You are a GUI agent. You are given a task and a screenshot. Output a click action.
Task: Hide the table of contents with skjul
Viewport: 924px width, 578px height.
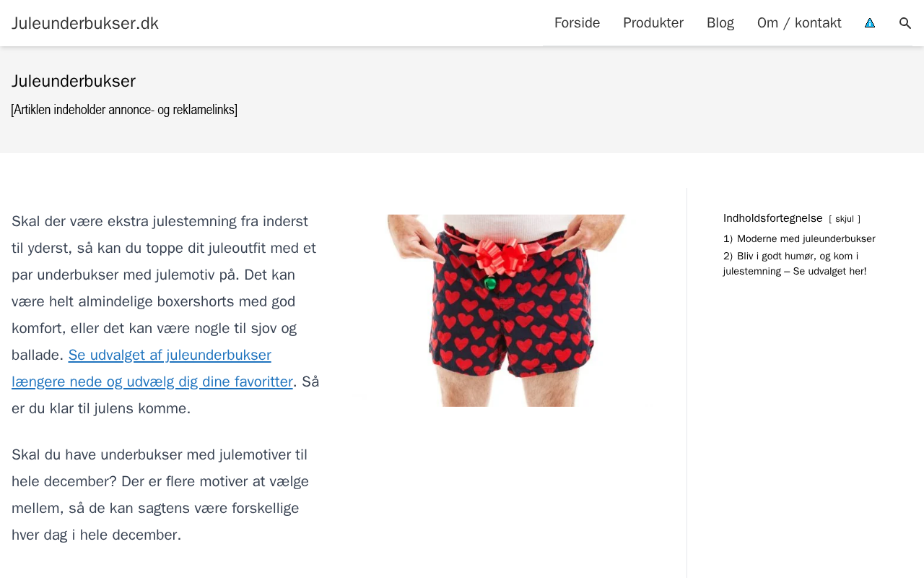point(845,219)
